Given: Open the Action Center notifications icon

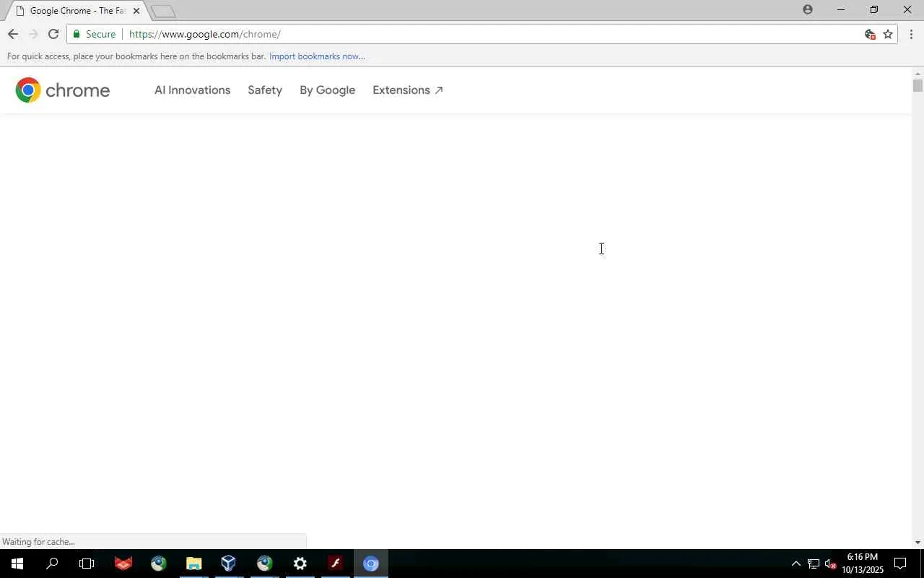Looking at the screenshot, I should [x=900, y=564].
